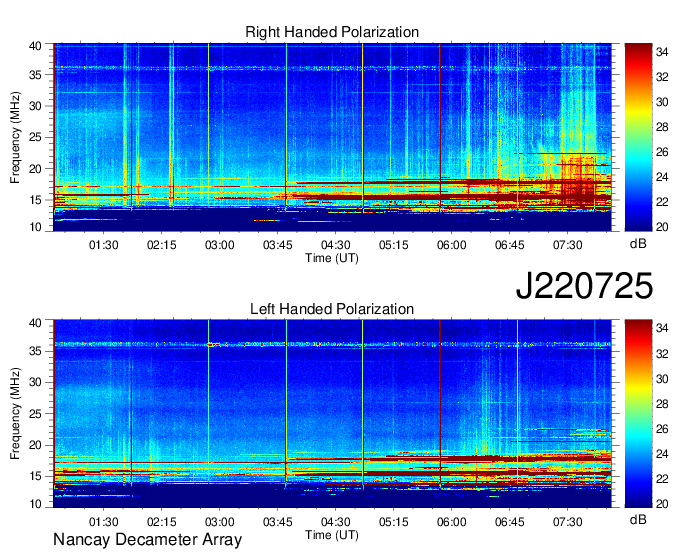Click the 26 value on Right Handed colorbar

(x=662, y=152)
